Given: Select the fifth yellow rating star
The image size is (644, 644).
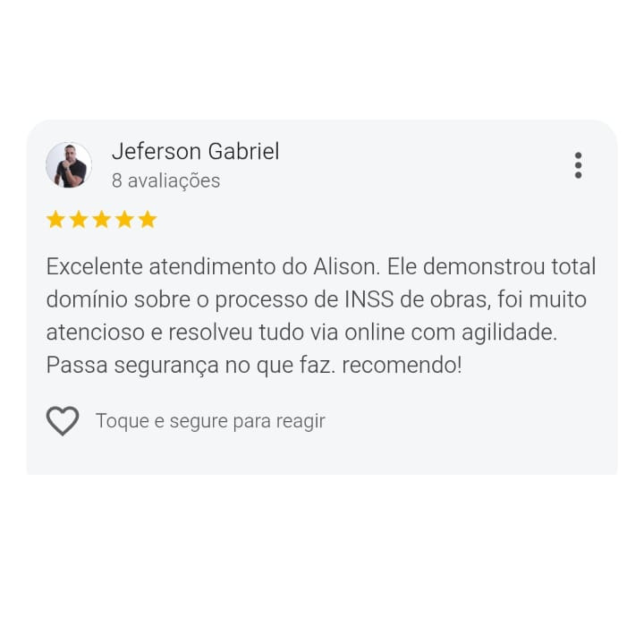Looking at the screenshot, I should [148, 220].
